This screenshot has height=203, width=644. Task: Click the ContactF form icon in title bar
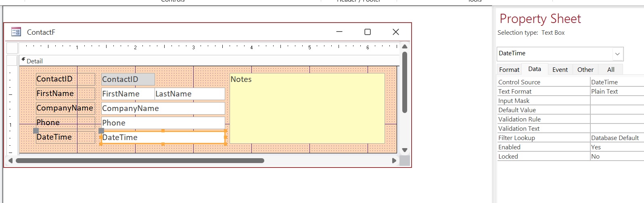point(16,32)
